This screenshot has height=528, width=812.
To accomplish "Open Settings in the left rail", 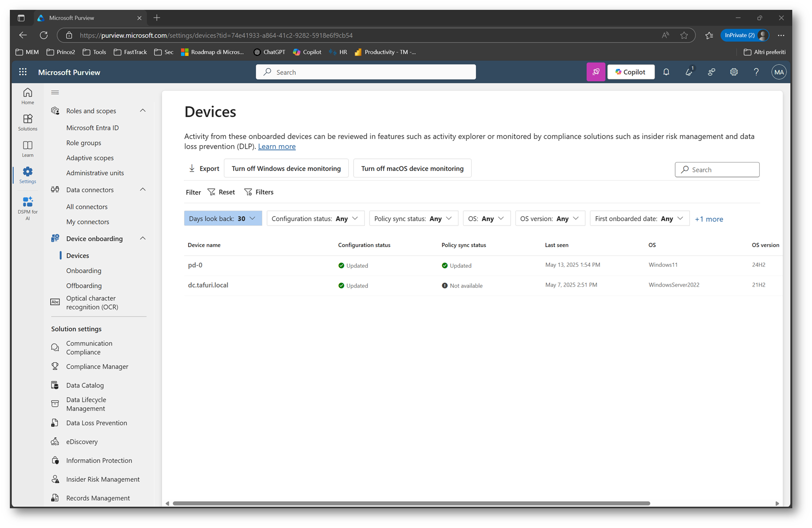I will coord(28,175).
